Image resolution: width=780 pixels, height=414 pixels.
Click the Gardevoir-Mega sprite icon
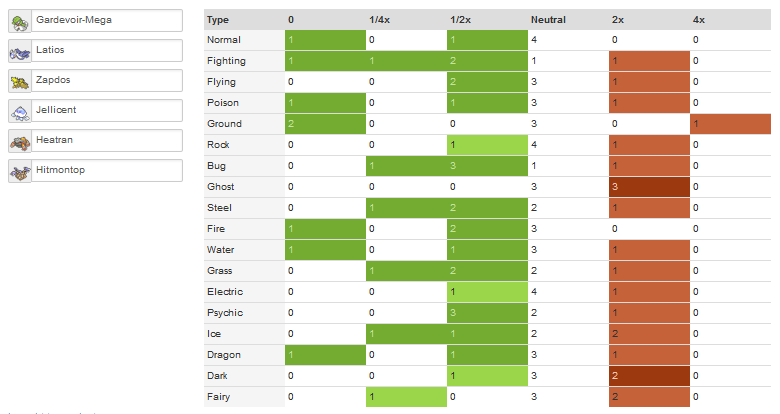(20, 22)
